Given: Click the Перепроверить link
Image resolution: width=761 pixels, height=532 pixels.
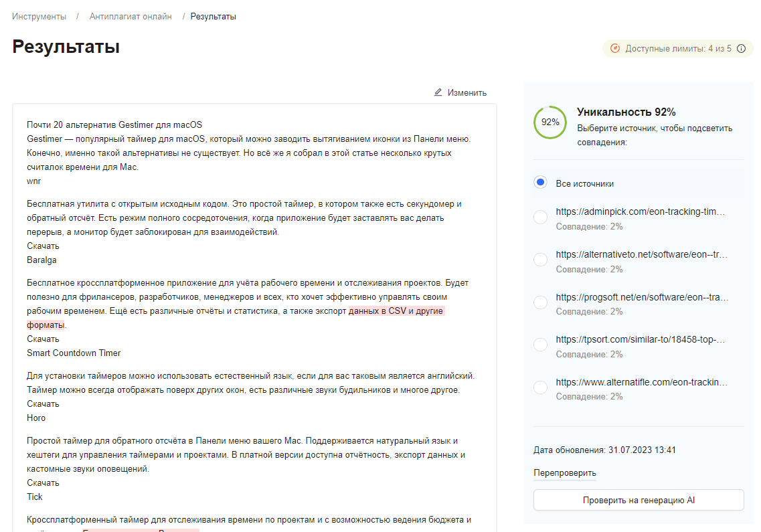Looking at the screenshot, I should pyautogui.click(x=565, y=473).
